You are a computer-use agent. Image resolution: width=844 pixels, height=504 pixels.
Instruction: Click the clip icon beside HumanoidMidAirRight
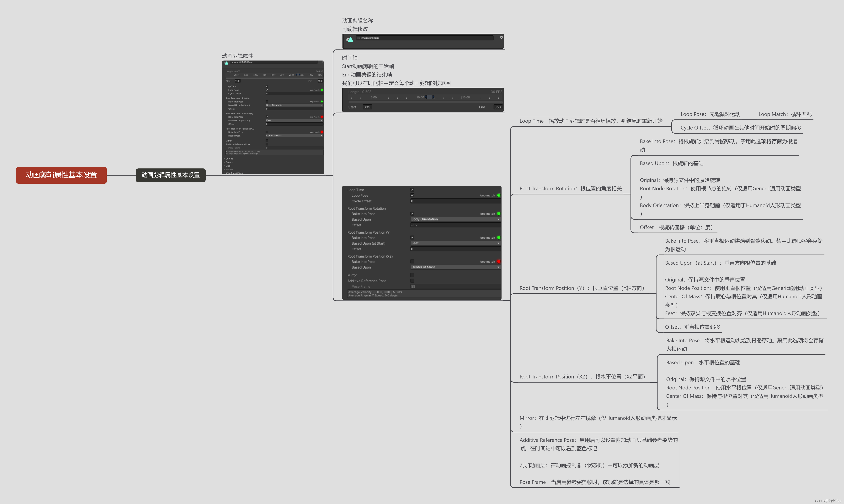tap(226, 63)
